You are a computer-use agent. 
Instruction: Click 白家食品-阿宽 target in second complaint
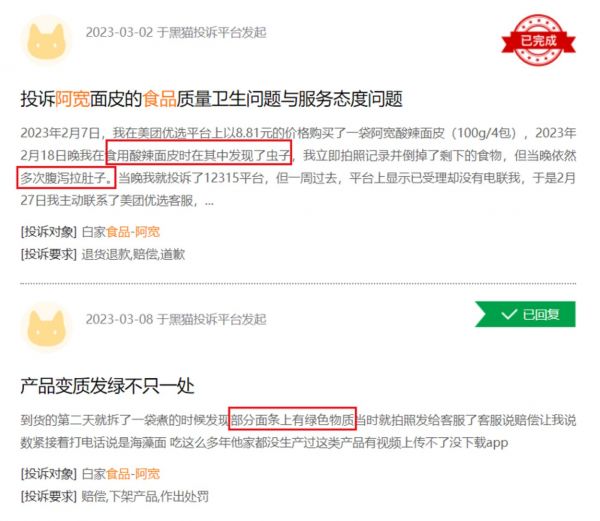pos(121,474)
